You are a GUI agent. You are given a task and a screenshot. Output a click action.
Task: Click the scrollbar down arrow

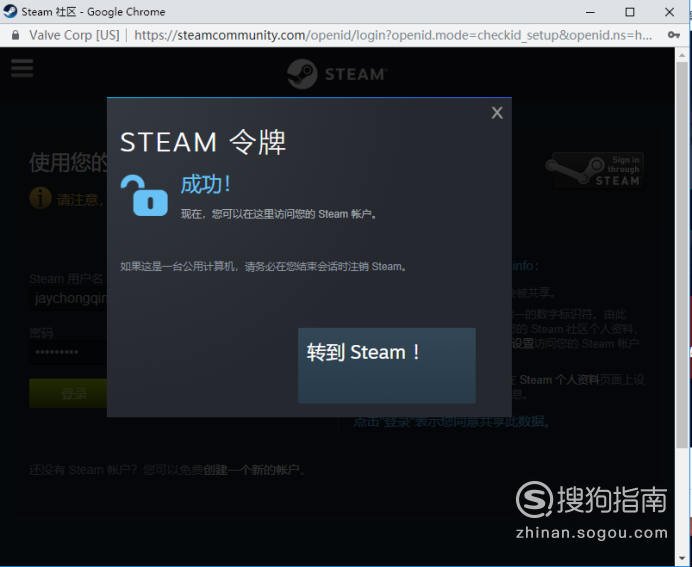point(682,558)
